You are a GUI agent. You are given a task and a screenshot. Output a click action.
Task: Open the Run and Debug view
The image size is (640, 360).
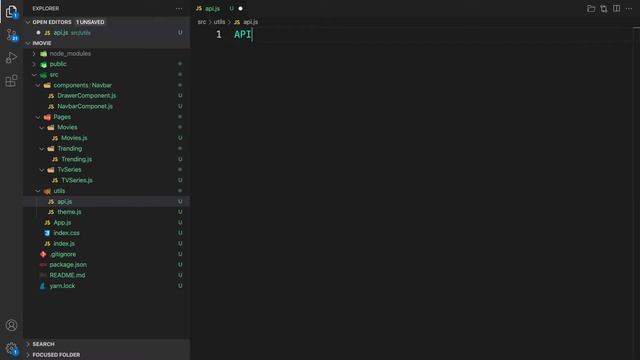11,58
